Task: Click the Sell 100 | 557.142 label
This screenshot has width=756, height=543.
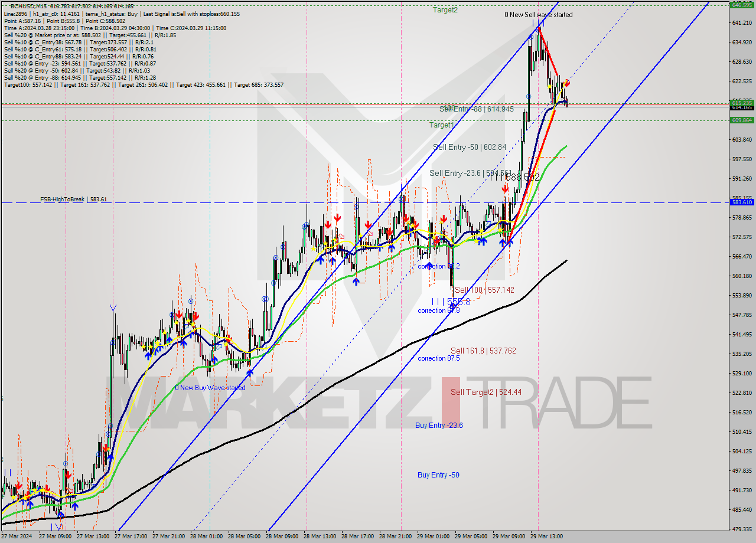Action: pos(484,290)
